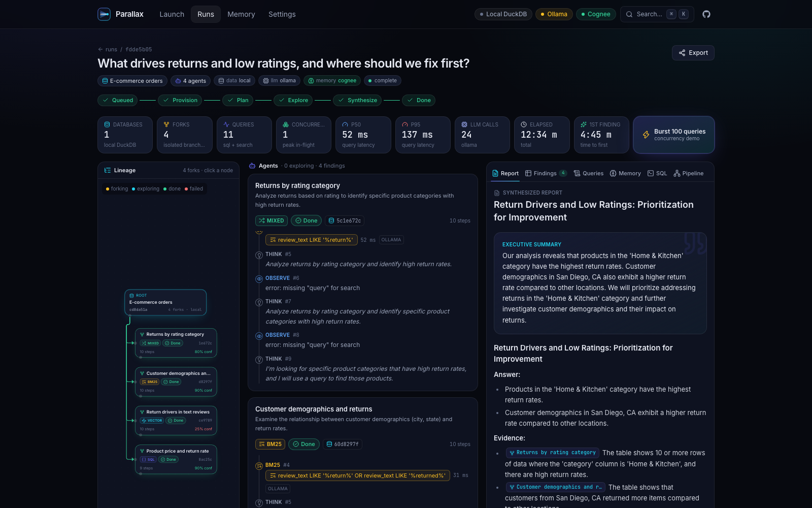This screenshot has height=508, width=812.
Task: Click the LLM Calls chip icon
Action: 464,124
